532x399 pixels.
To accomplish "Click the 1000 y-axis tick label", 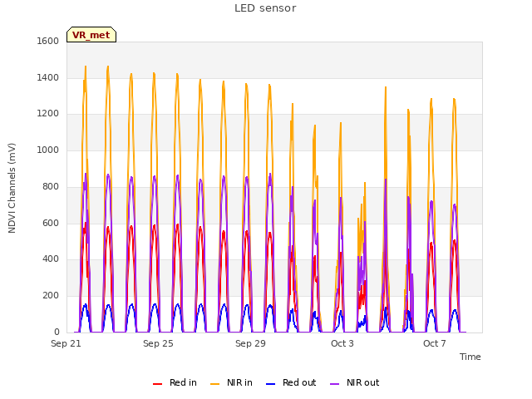I will pyautogui.click(x=48, y=150).
